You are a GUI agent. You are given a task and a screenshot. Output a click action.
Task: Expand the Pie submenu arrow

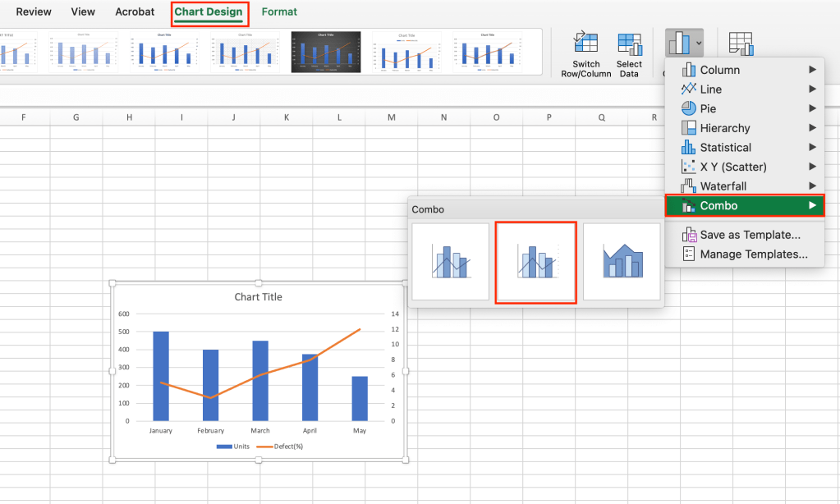(x=812, y=108)
